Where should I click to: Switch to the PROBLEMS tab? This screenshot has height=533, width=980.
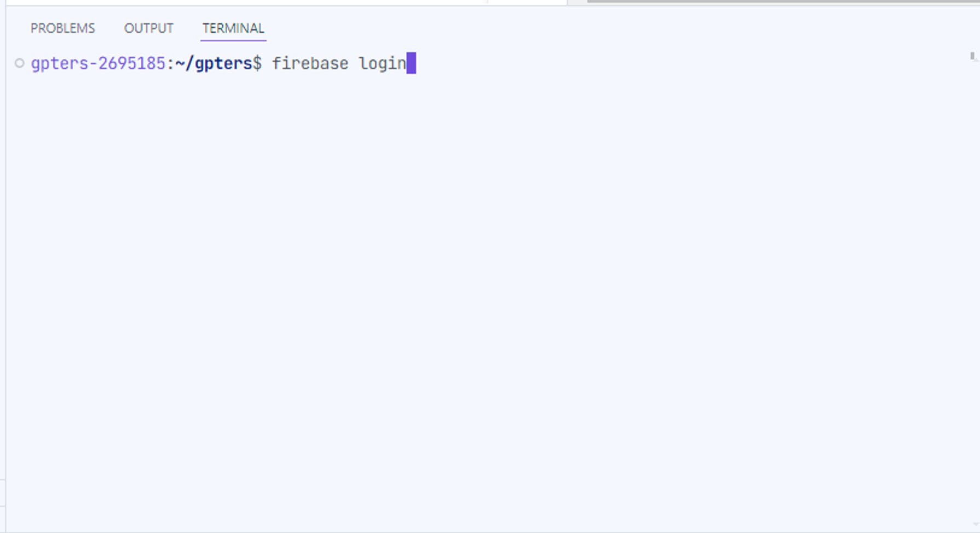(x=62, y=28)
